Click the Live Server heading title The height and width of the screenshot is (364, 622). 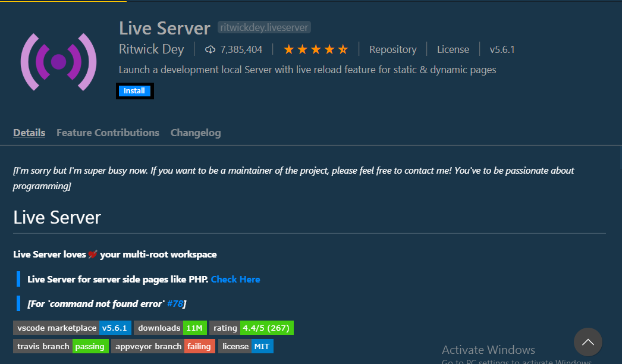pyautogui.click(x=165, y=28)
